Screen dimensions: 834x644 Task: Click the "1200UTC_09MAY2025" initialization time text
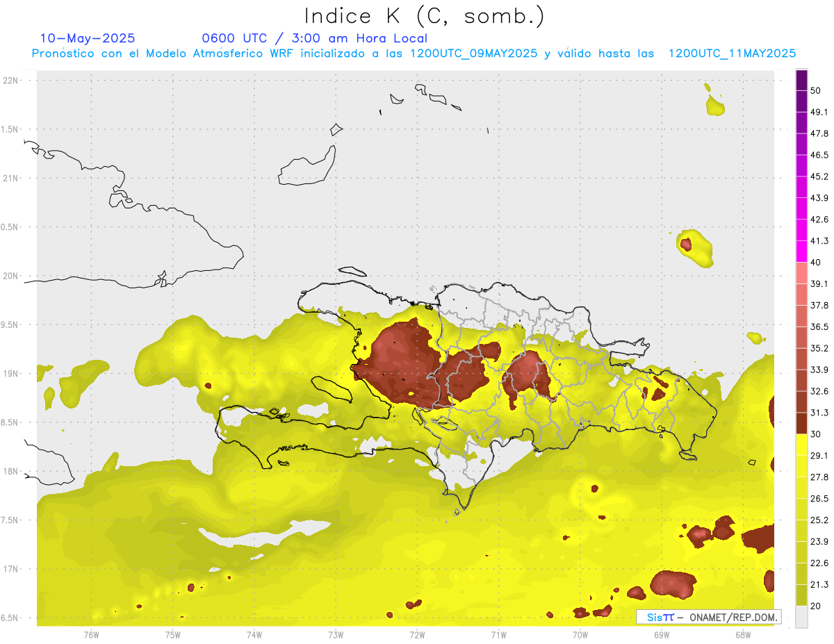tap(474, 53)
